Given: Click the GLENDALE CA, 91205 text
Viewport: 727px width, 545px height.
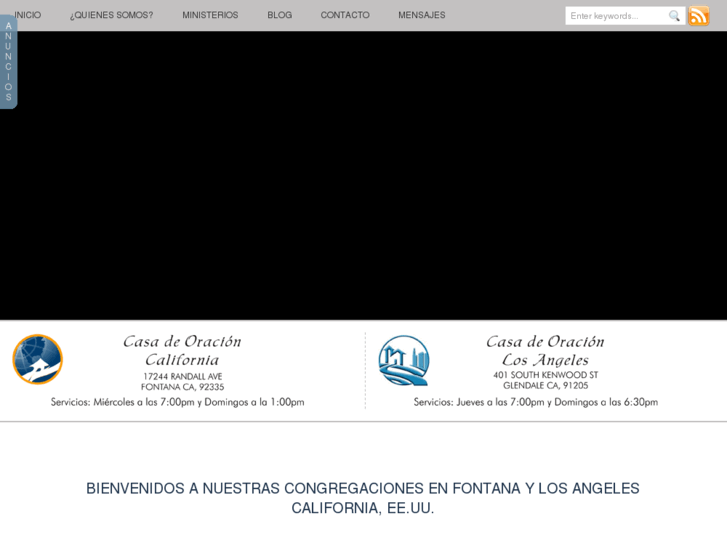Looking at the screenshot, I should click(546, 385).
